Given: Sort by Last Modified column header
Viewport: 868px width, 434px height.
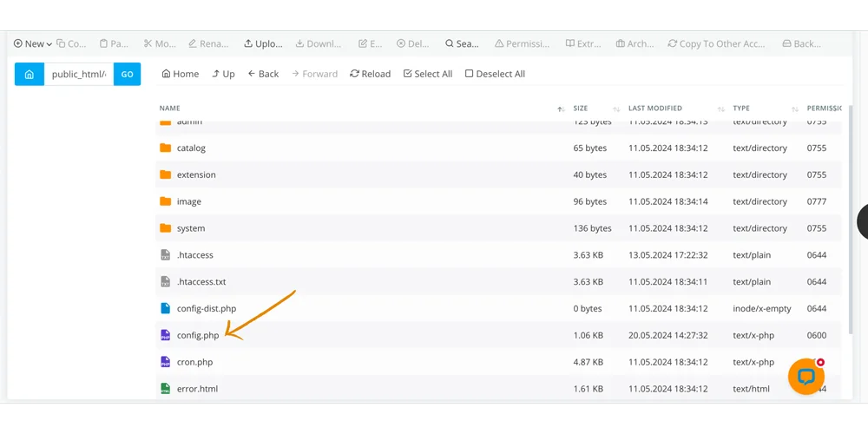Looking at the screenshot, I should [654, 108].
